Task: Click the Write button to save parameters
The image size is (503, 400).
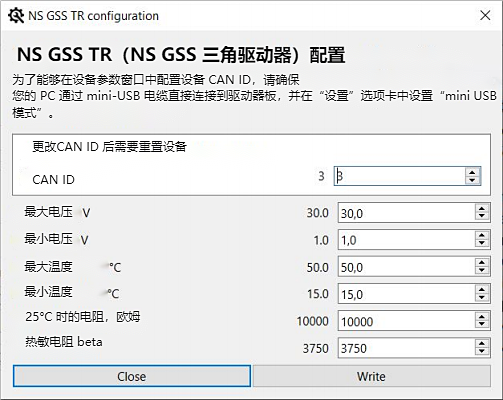Action: pos(372,376)
